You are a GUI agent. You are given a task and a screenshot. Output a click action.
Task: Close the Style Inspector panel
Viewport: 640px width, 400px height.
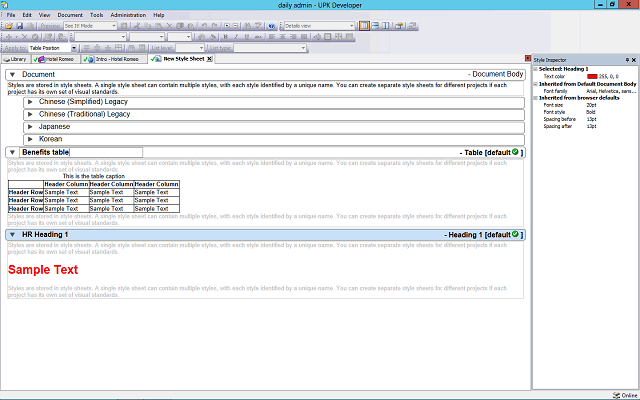(634, 60)
